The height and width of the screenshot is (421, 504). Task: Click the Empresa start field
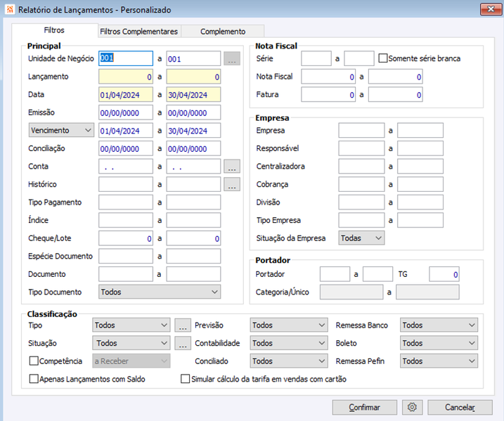click(361, 131)
